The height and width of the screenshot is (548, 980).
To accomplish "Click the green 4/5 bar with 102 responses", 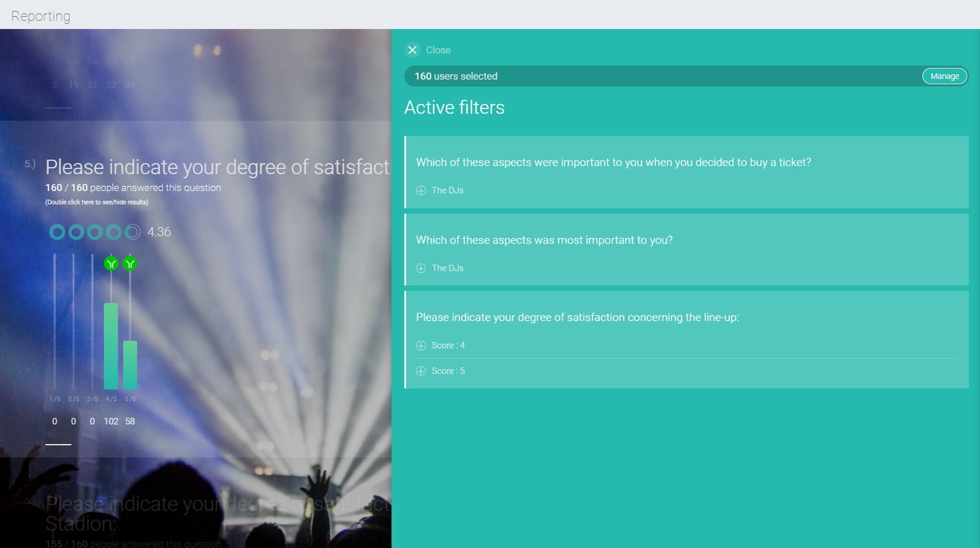I will (x=111, y=346).
